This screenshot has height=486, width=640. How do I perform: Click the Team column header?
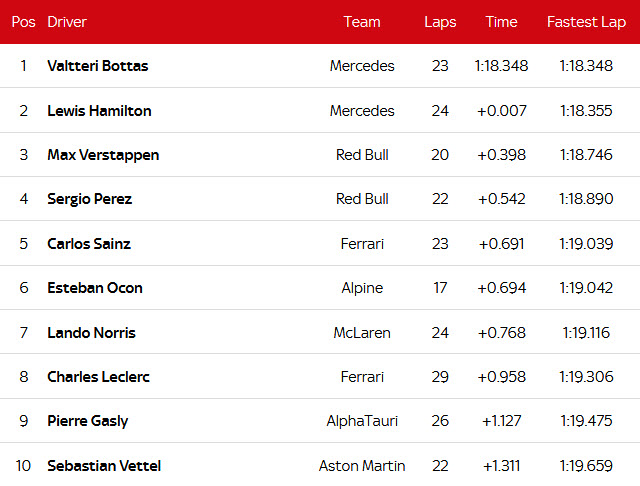(x=362, y=22)
